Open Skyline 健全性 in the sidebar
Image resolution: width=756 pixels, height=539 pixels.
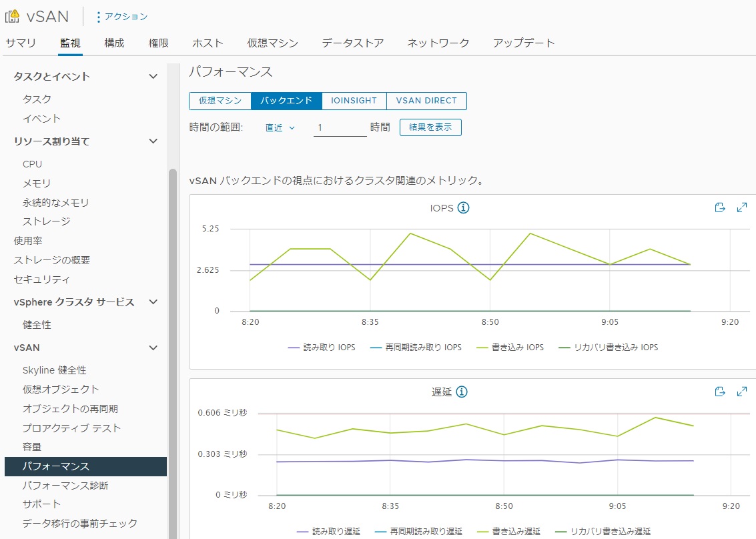coord(54,370)
